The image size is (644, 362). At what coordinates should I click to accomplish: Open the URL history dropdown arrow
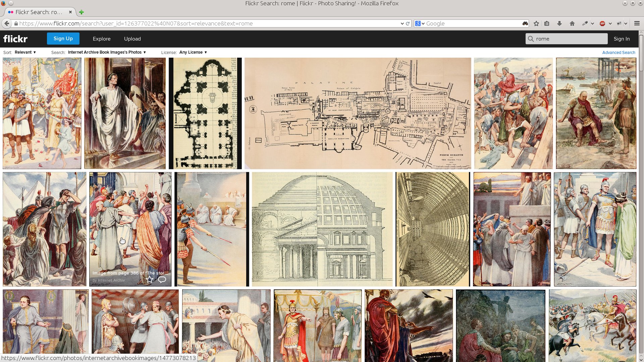pos(402,23)
